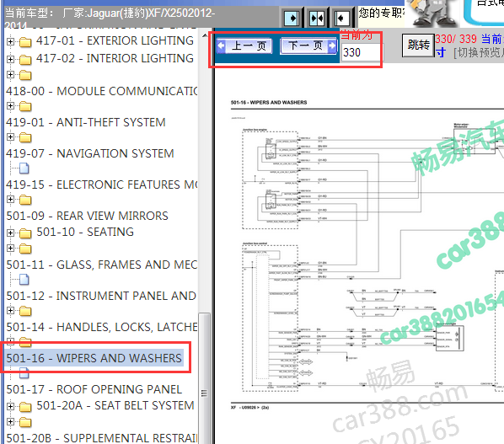
Task: Click the 当前车型 Jaguar XF title text
Action: (x=110, y=18)
